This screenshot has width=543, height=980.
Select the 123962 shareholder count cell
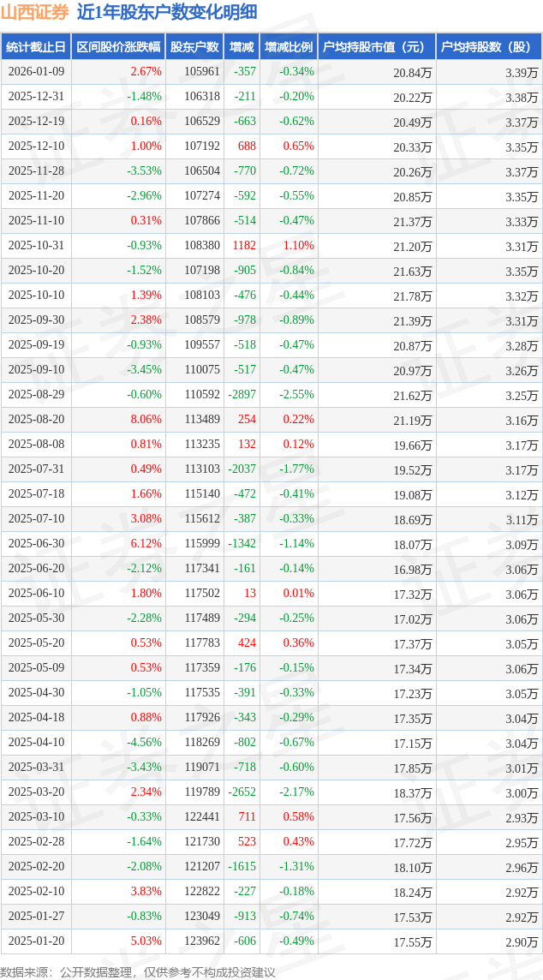tap(202, 941)
